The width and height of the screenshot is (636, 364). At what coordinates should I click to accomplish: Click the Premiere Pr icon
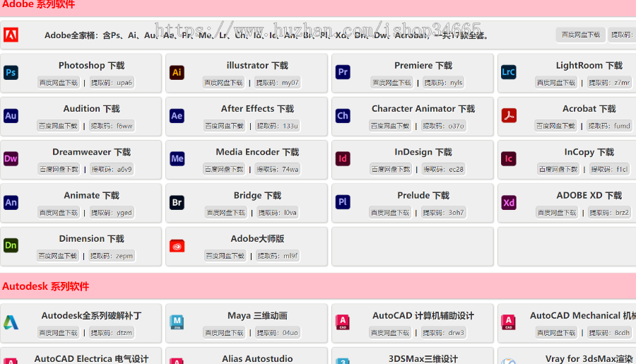click(343, 72)
